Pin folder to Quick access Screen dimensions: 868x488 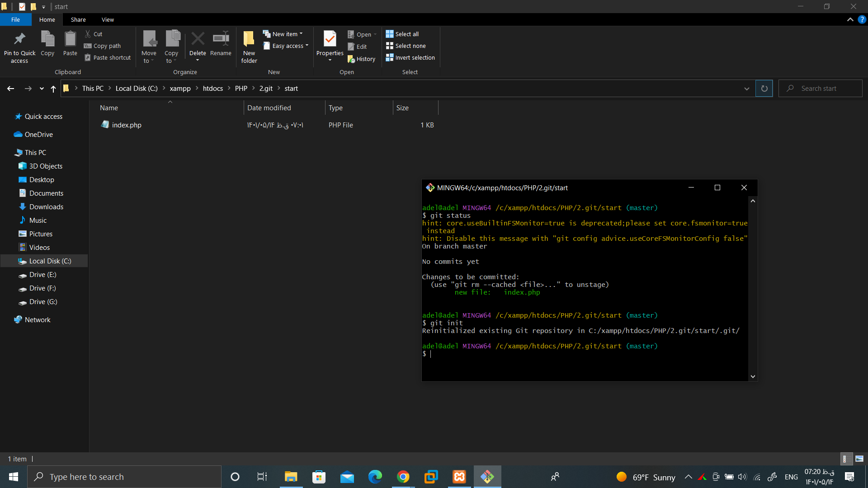(19, 47)
